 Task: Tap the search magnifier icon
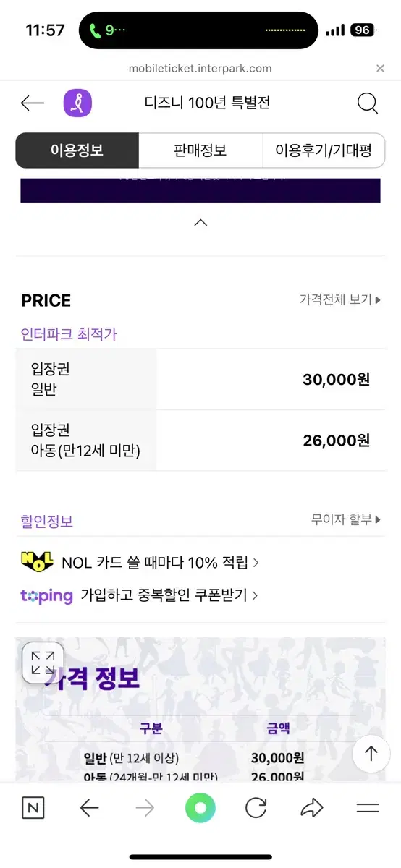368,103
